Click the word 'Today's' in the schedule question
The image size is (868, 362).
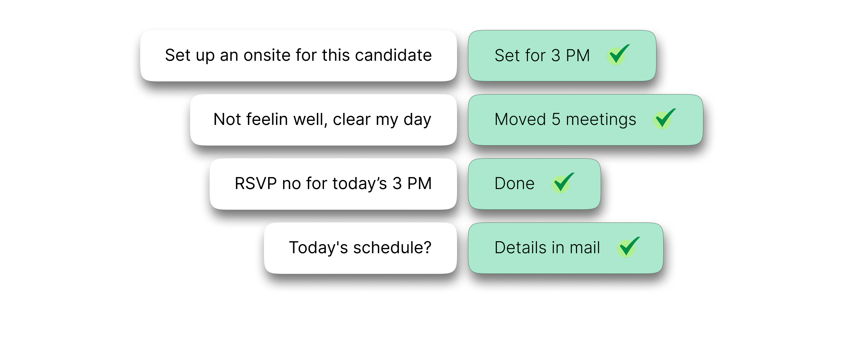(x=318, y=248)
